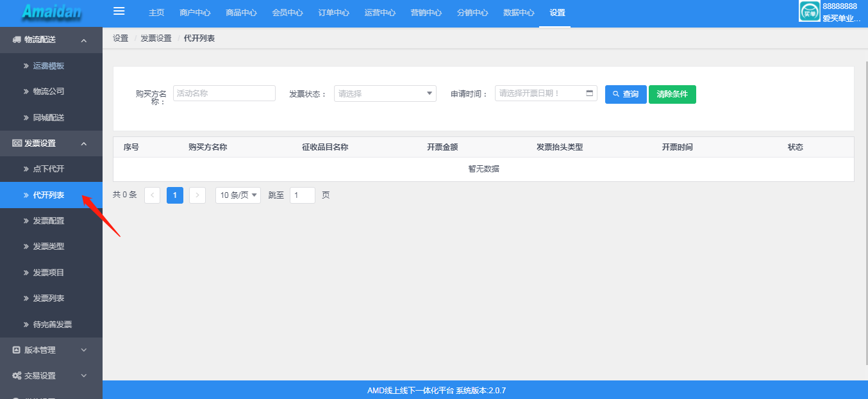Open the 分销中心 top menu
The height and width of the screenshot is (399, 868).
pos(472,13)
